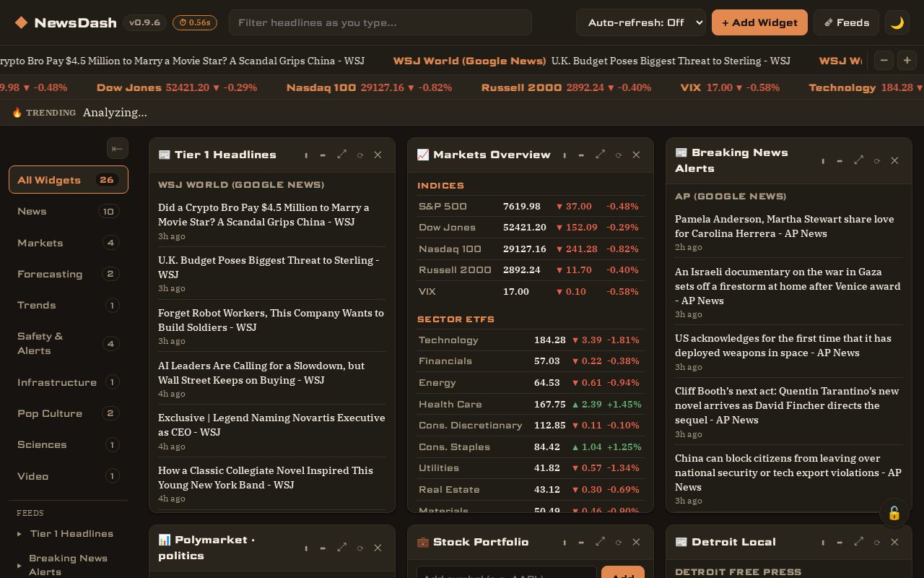Click Dow Jones in the ticker strip
The image size is (924, 578).
pyautogui.click(x=177, y=87)
